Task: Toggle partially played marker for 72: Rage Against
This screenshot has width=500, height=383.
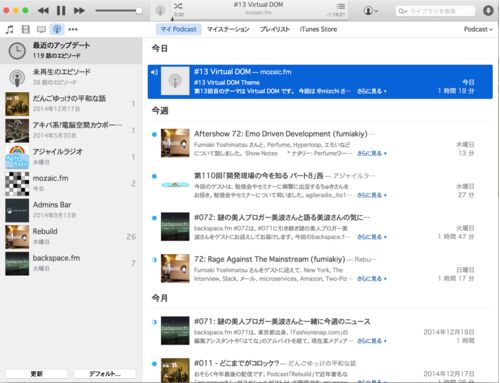Action: click(x=154, y=260)
